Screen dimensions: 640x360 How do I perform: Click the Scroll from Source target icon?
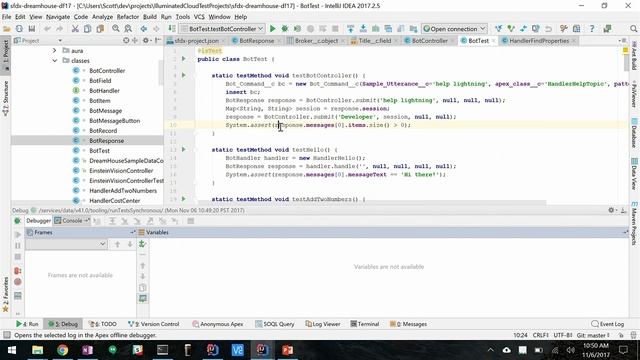[x=126, y=40]
